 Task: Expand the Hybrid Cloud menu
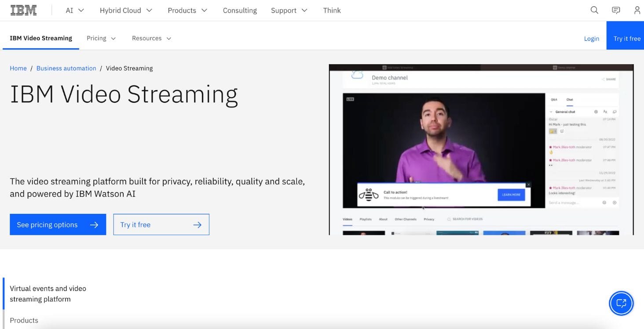[x=126, y=10]
